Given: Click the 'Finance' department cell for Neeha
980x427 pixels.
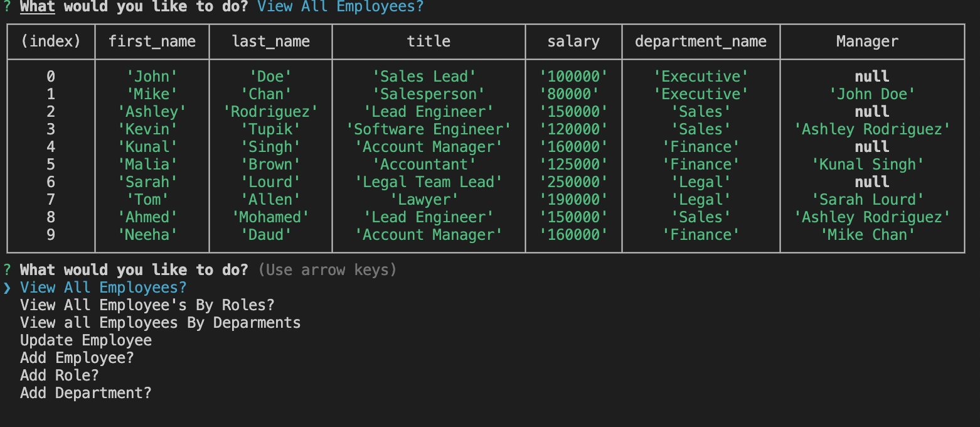Looking at the screenshot, I should (x=701, y=235).
